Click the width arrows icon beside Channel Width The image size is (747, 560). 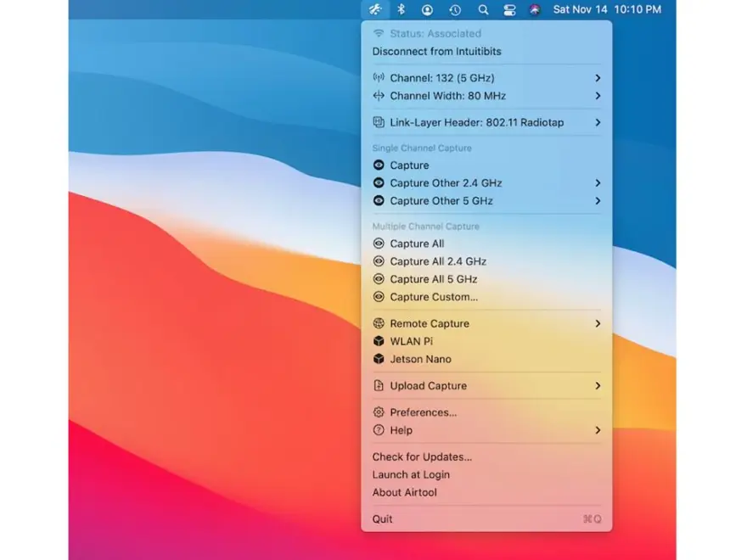[379, 96]
